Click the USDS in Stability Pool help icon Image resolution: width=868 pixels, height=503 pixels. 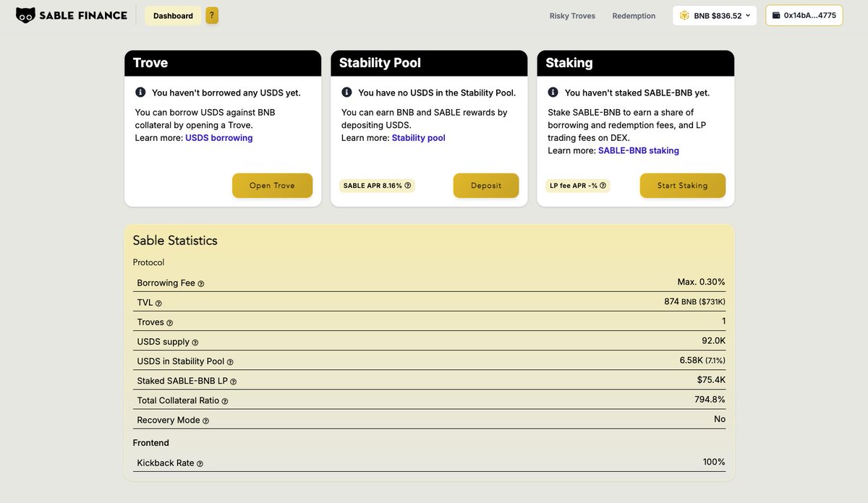(x=230, y=362)
